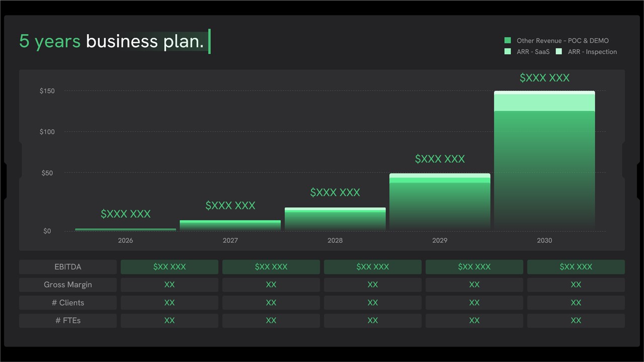Image resolution: width=644 pixels, height=362 pixels.
Task: Select the "5 years business plan." title
Action: click(111, 41)
